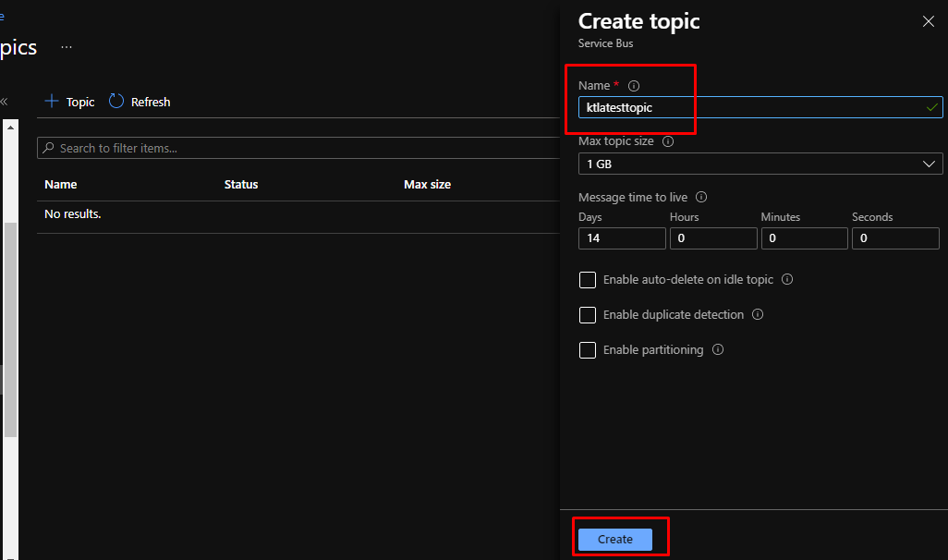The image size is (948, 560).
Task: Refresh the topics list
Action: (140, 102)
